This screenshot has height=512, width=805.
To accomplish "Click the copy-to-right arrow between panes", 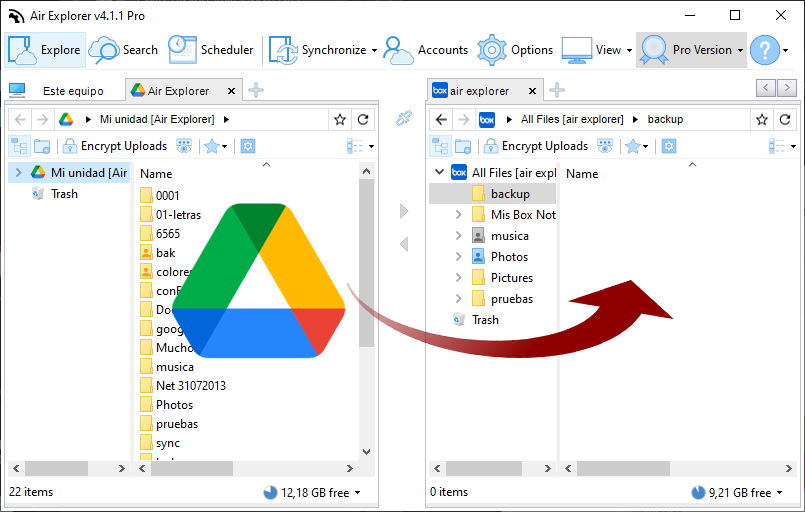I will [404, 211].
